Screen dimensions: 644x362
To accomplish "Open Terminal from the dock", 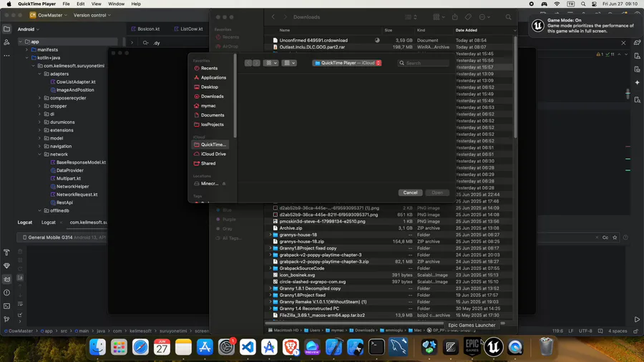I will coord(376,347).
